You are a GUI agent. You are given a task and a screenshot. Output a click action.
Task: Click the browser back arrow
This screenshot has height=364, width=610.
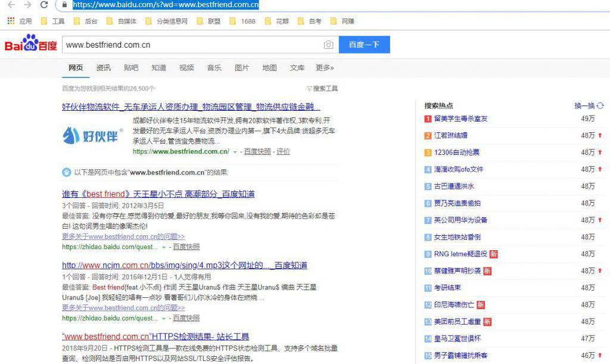coord(11,5)
